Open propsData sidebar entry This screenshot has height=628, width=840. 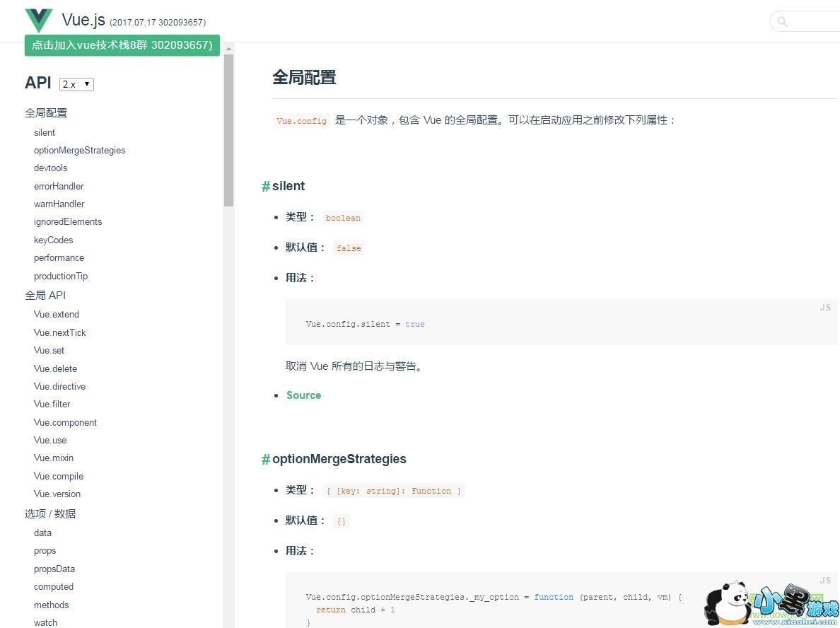point(54,569)
